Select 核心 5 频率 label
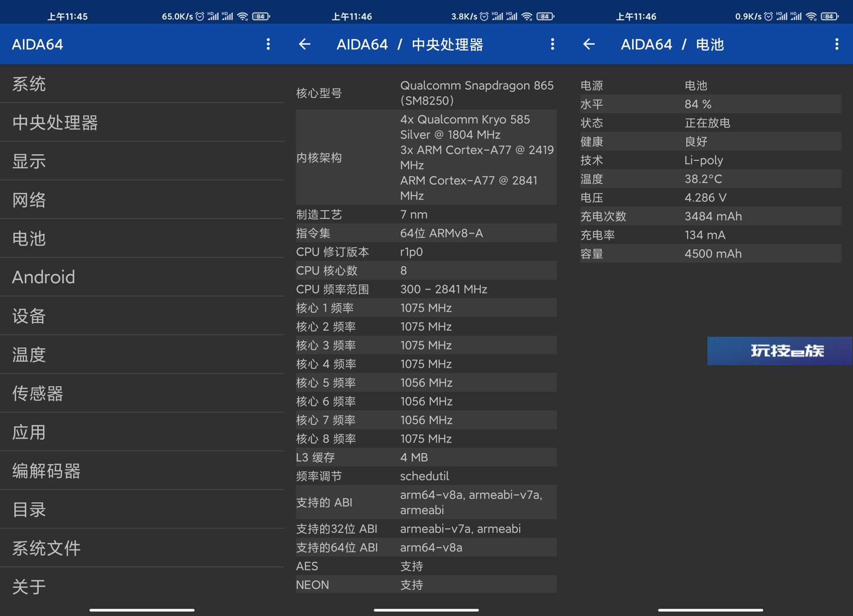Viewport: 853px width, 616px height. [x=325, y=383]
